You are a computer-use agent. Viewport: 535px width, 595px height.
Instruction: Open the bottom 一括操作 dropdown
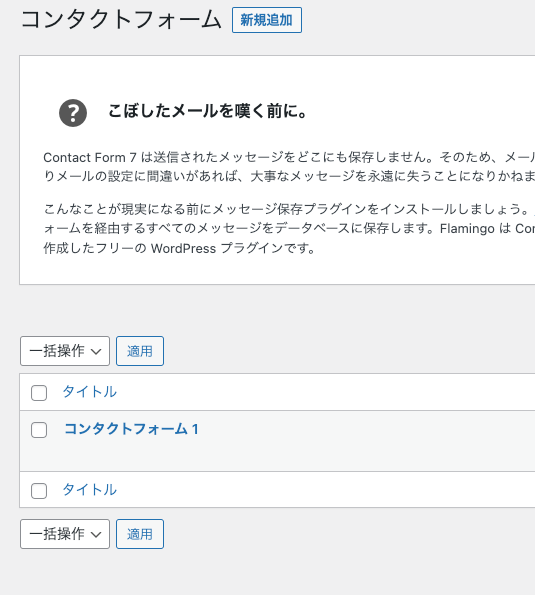(65, 534)
